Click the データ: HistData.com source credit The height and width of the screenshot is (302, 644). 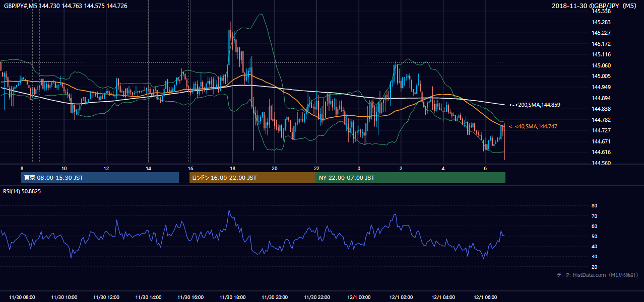[x=597, y=275]
